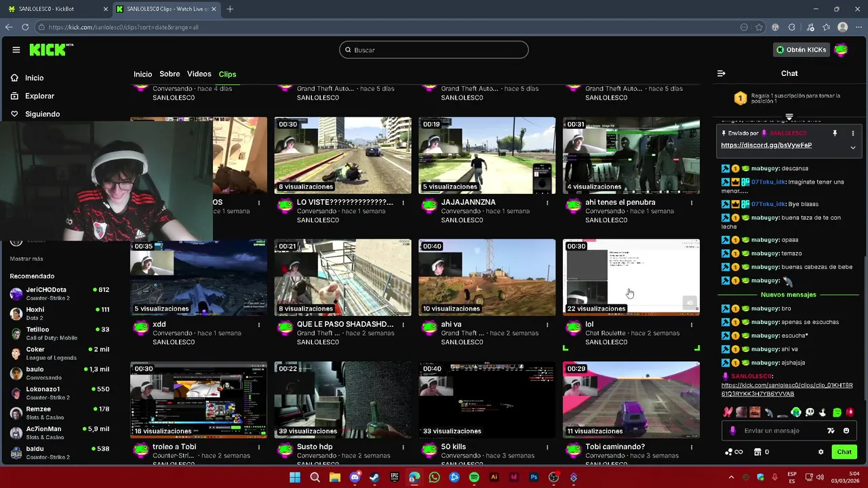Open options for QUE LE PASO clip

pyautogui.click(x=403, y=325)
